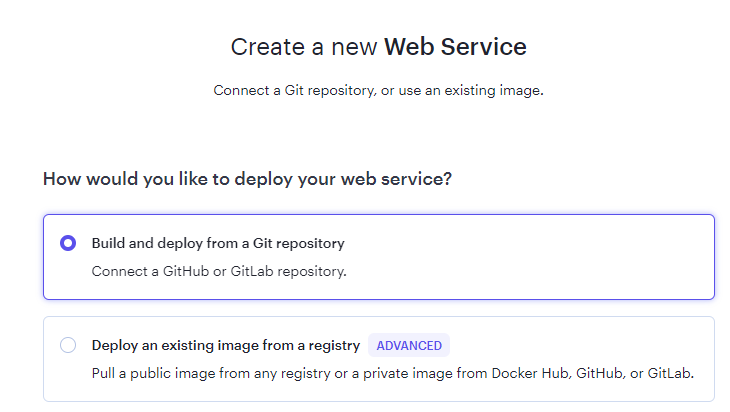The image size is (730, 412).
Task: Select the Git repository radio button
Action: pyautogui.click(x=68, y=243)
